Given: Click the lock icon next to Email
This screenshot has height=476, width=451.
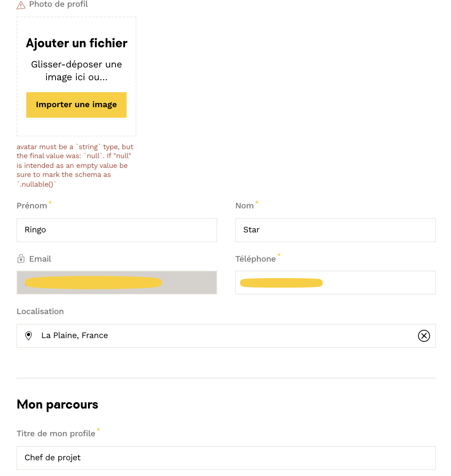Looking at the screenshot, I should (x=21, y=259).
